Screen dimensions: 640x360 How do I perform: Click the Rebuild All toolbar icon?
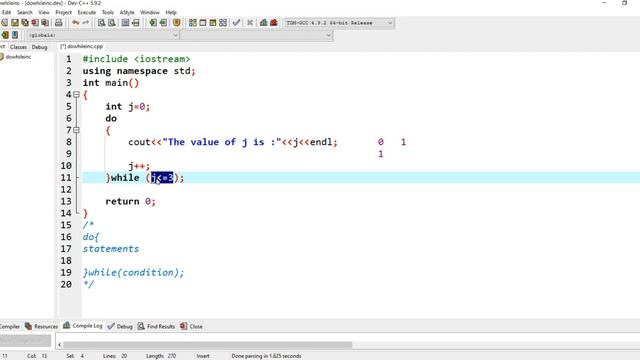[x=223, y=23]
